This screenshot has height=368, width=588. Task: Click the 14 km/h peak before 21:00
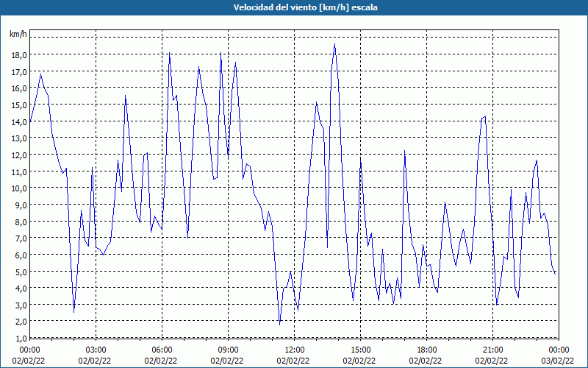(x=485, y=117)
